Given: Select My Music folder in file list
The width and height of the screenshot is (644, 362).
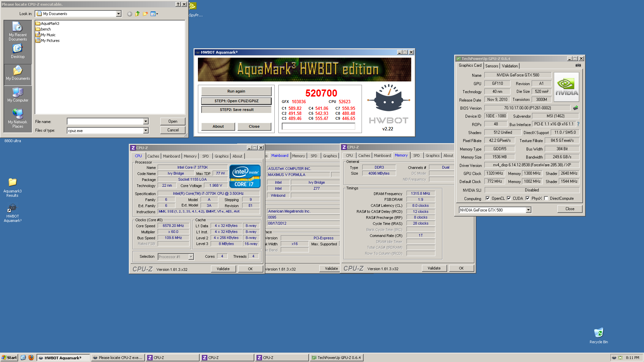Looking at the screenshot, I should coord(46,35).
